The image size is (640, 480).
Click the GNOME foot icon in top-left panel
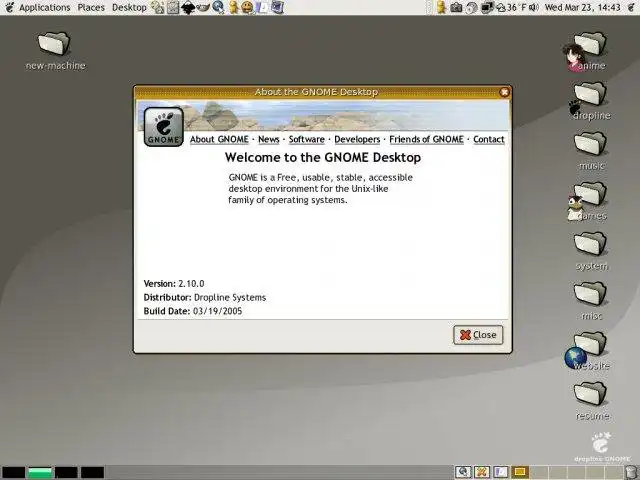click(9, 7)
